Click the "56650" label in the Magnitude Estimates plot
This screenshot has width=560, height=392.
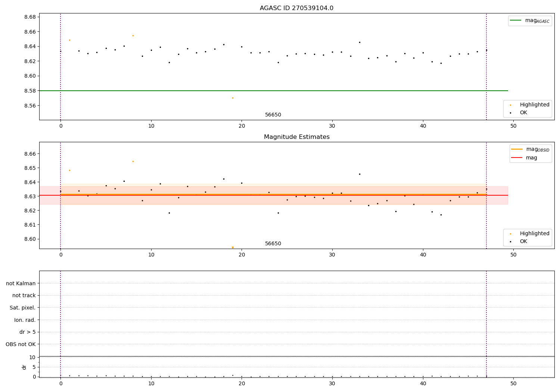click(x=273, y=244)
